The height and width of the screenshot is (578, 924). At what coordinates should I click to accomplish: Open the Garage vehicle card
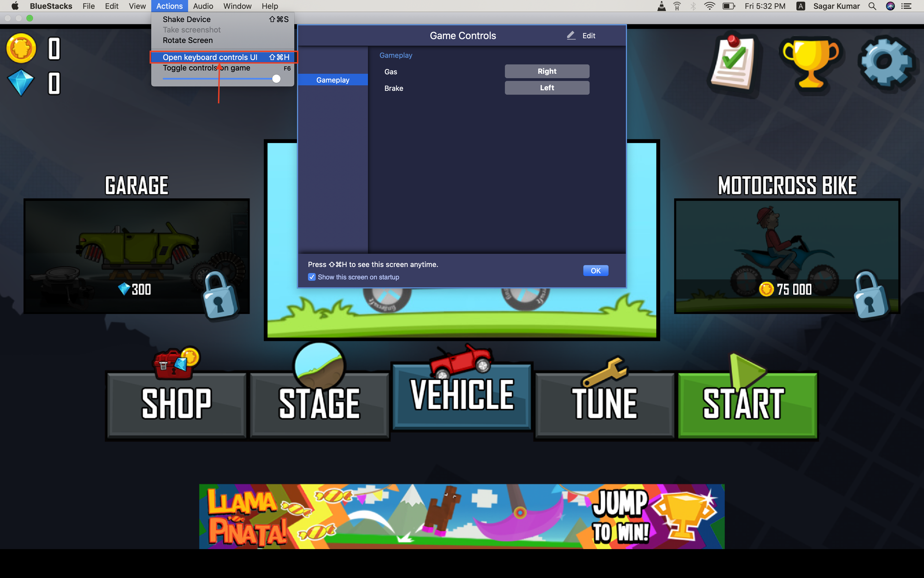(x=136, y=256)
